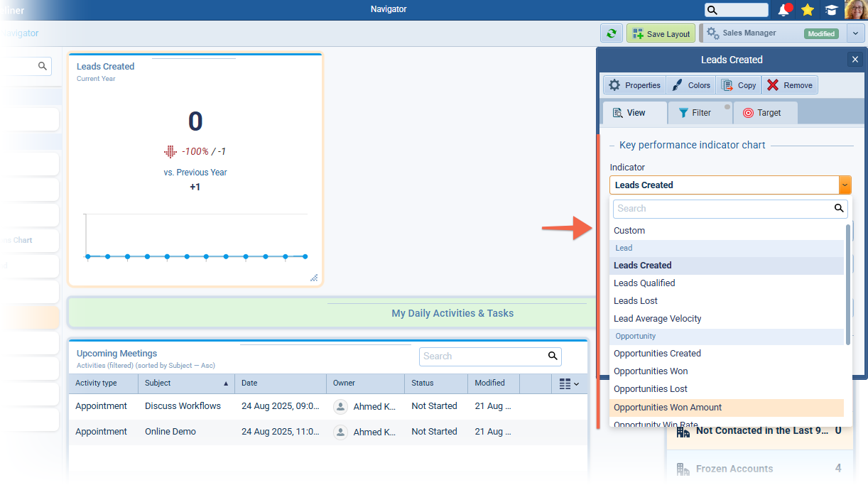Open the graduation cap learning icon
868x485 pixels.
pos(830,10)
